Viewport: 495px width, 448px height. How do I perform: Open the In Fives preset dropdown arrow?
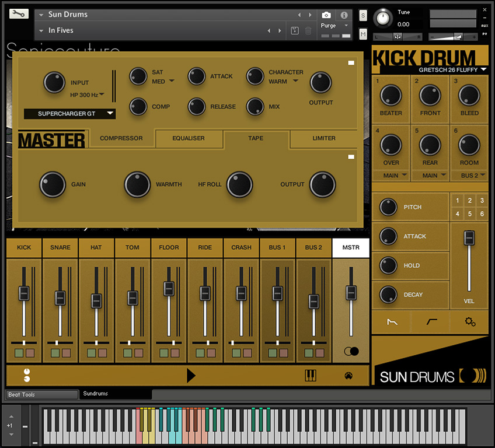pyautogui.click(x=41, y=30)
